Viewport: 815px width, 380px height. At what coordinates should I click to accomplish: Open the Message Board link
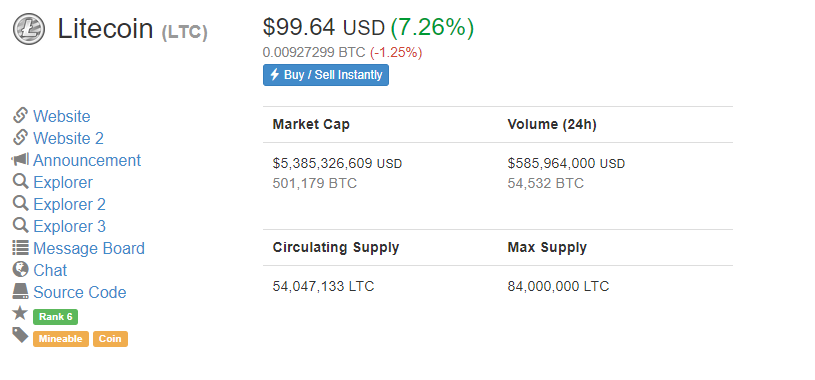(x=89, y=248)
